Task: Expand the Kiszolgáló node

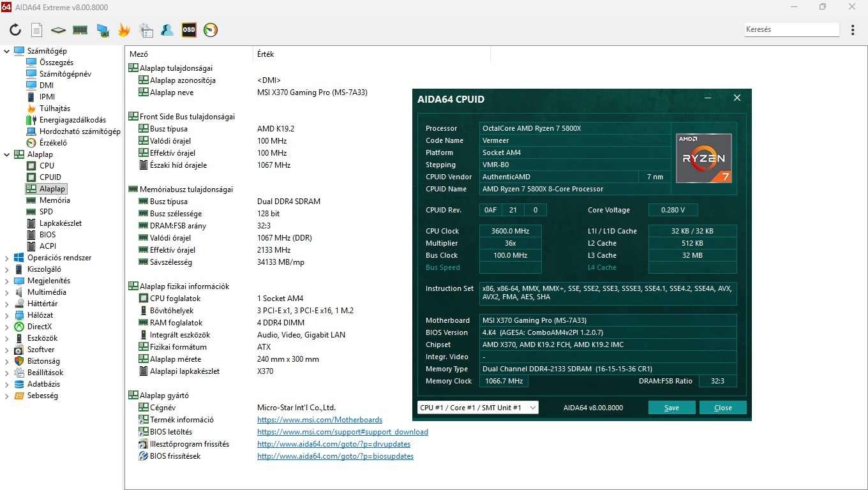Action: pyautogui.click(x=7, y=269)
